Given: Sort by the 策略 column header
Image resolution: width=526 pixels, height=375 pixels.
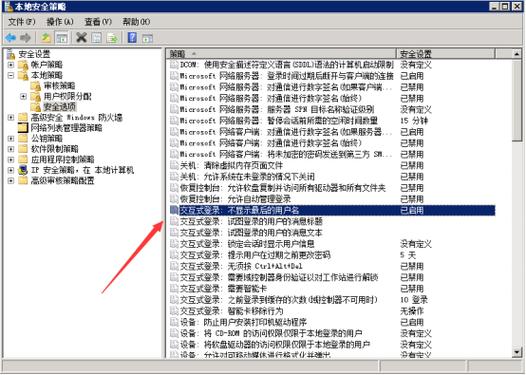Looking at the screenshot, I should [281, 54].
